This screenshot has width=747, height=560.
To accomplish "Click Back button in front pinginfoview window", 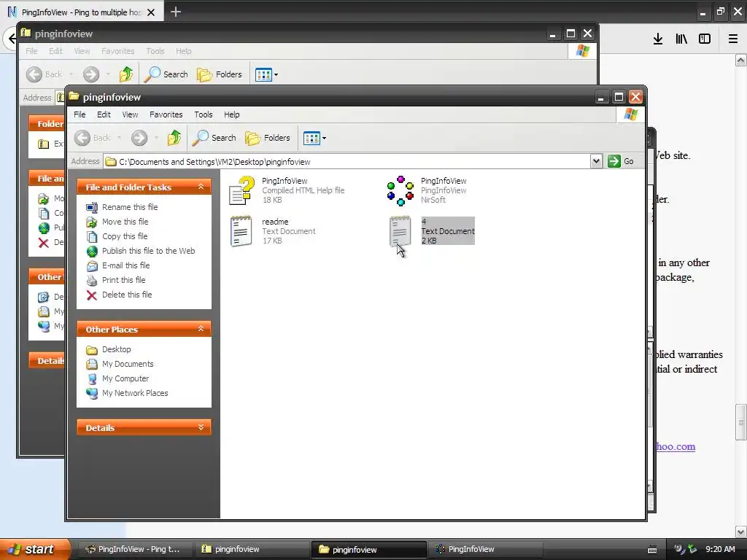I will (x=93, y=138).
